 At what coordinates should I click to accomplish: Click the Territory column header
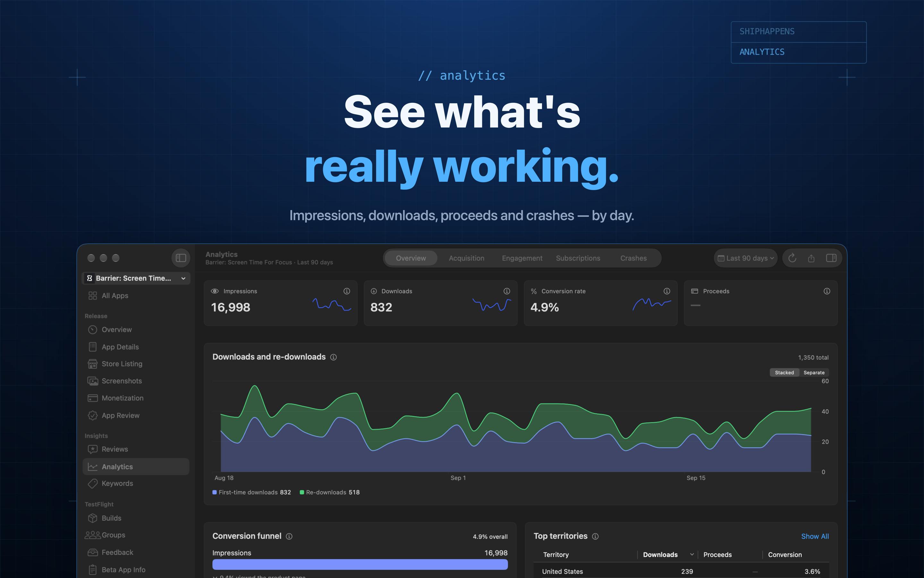coord(556,555)
